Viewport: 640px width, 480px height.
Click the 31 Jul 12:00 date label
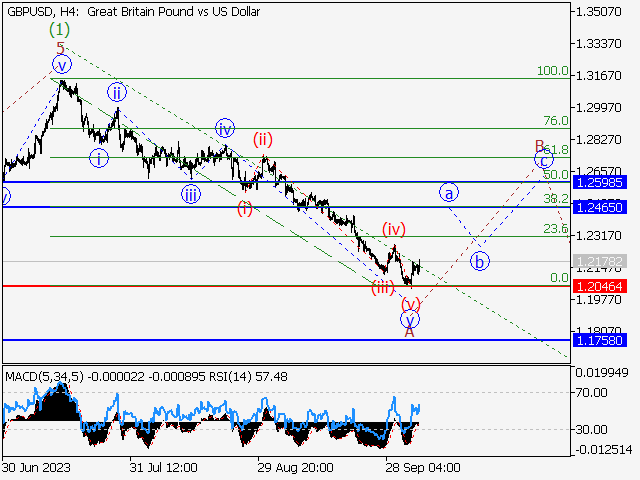(164, 467)
